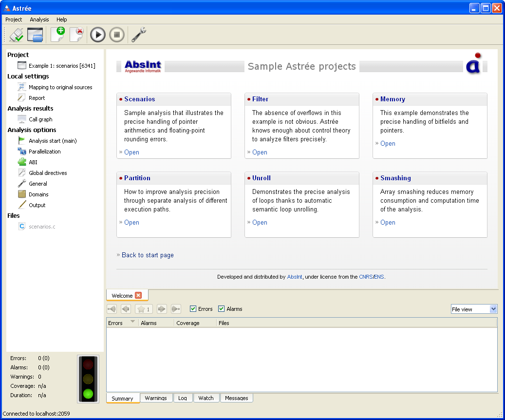Click the traffic light status indicator
Image resolution: width=505 pixels, height=420 pixels.
88,379
